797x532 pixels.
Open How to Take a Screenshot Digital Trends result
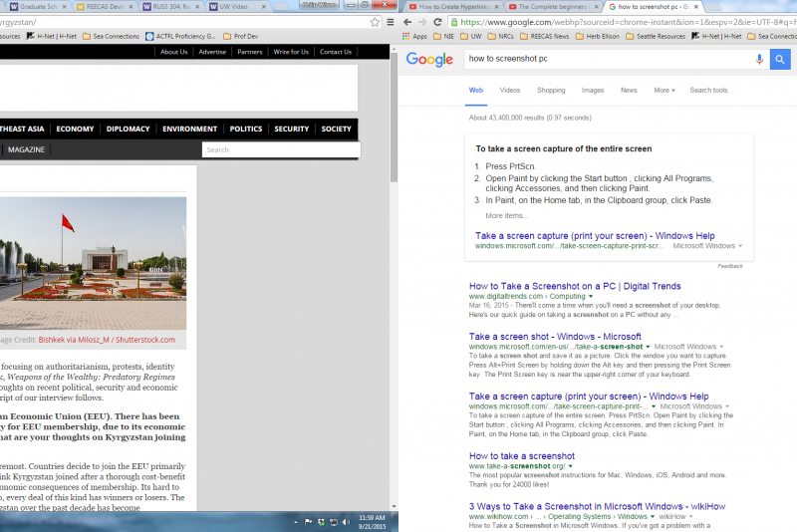575,286
